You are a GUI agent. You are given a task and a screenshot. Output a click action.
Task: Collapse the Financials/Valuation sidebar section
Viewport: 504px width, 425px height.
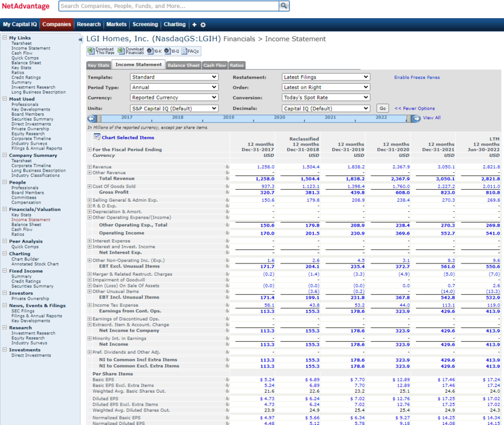[5, 209]
